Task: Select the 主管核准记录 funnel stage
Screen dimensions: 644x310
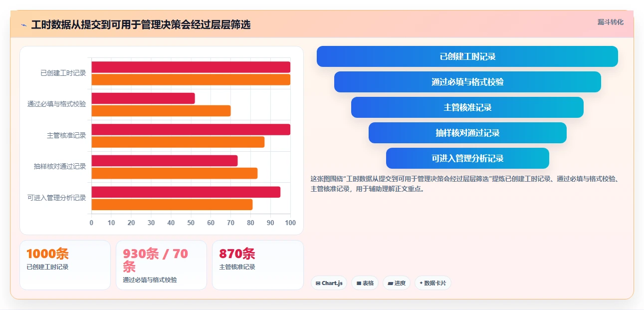Action: (x=467, y=107)
